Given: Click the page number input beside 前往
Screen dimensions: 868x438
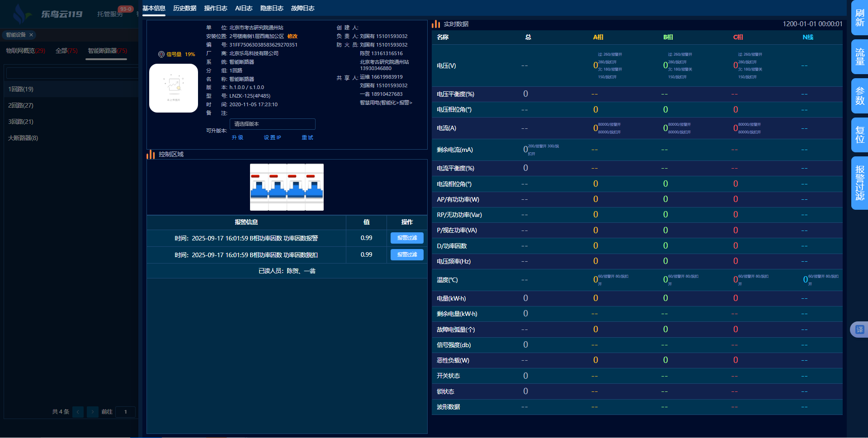Looking at the screenshot, I should [x=125, y=412].
